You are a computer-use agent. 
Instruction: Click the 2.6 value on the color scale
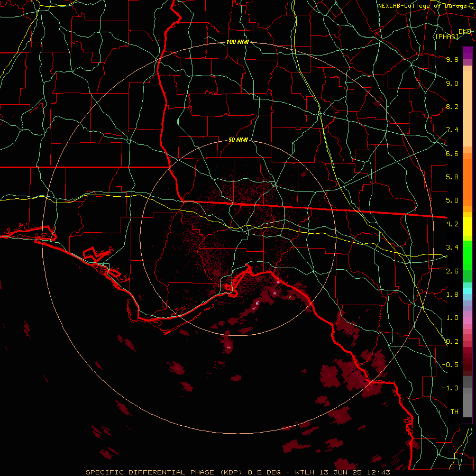coord(452,271)
